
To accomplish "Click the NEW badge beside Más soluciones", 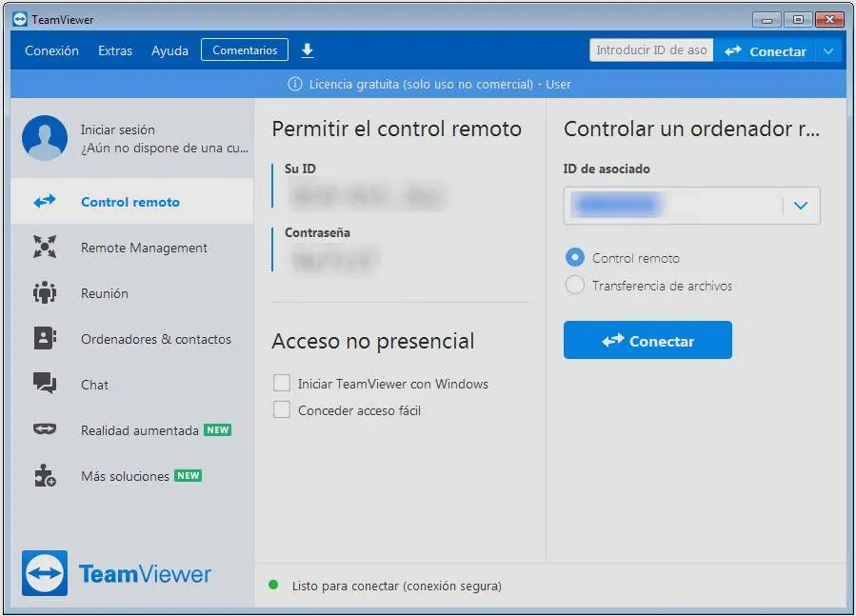I will click(189, 476).
